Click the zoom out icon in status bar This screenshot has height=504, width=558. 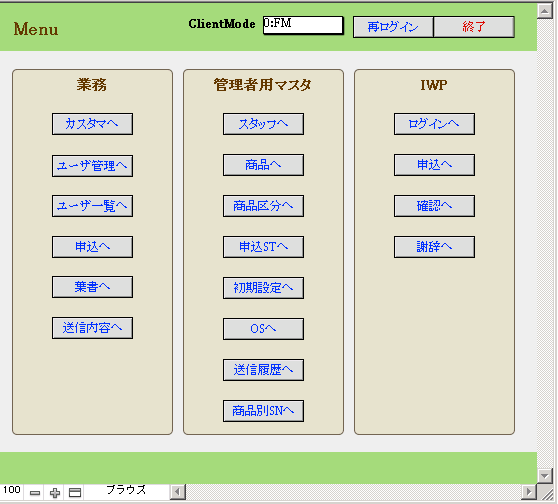[35, 493]
